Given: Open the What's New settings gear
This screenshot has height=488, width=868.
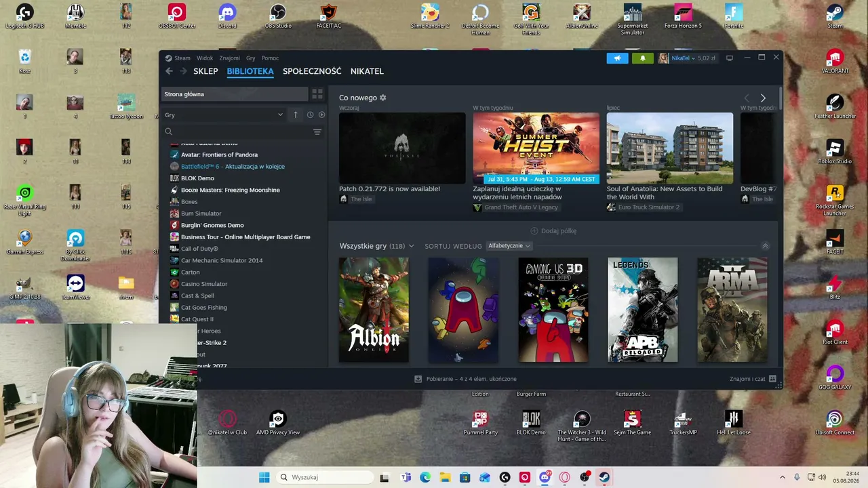Looking at the screenshot, I should 382,98.
